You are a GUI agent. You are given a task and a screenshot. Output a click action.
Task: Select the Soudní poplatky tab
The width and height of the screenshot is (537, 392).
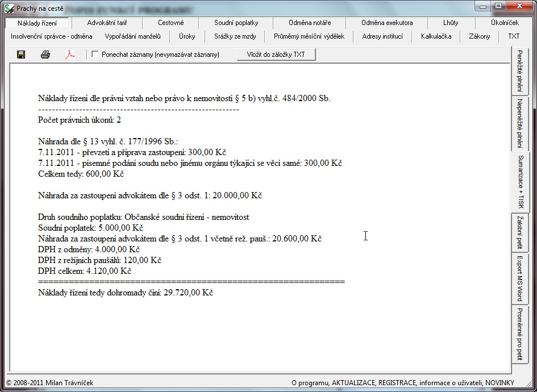point(236,23)
